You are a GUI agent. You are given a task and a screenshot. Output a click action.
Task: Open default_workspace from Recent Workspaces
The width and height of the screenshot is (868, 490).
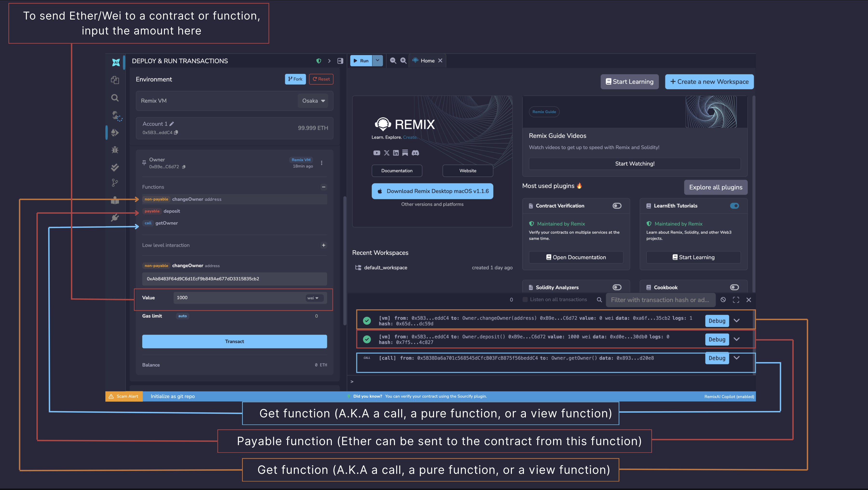coord(386,268)
